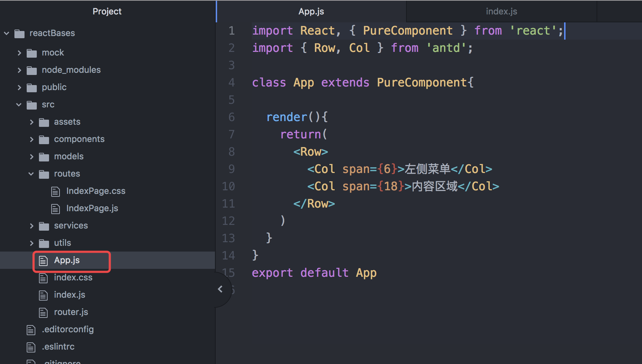
Task: Open the .eslintrc file icon
Action: [x=31, y=347]
